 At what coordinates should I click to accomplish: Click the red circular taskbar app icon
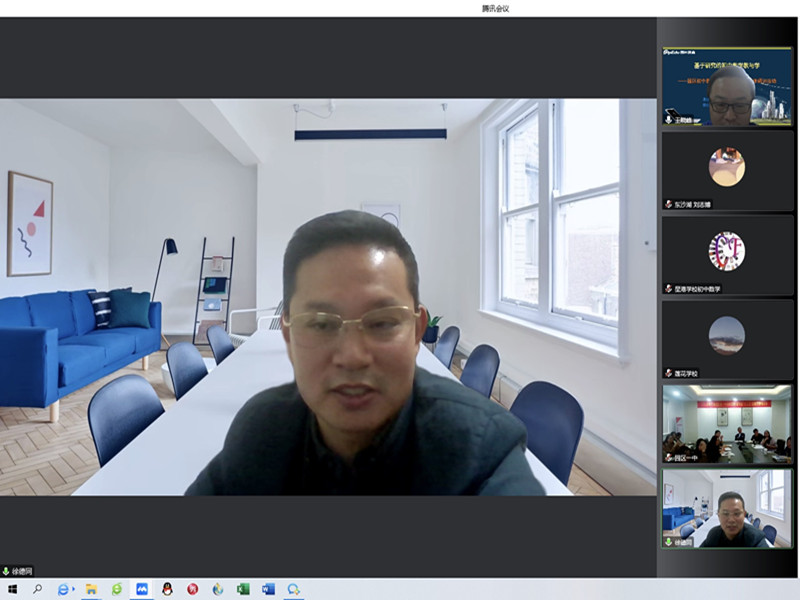pos(192,589)
